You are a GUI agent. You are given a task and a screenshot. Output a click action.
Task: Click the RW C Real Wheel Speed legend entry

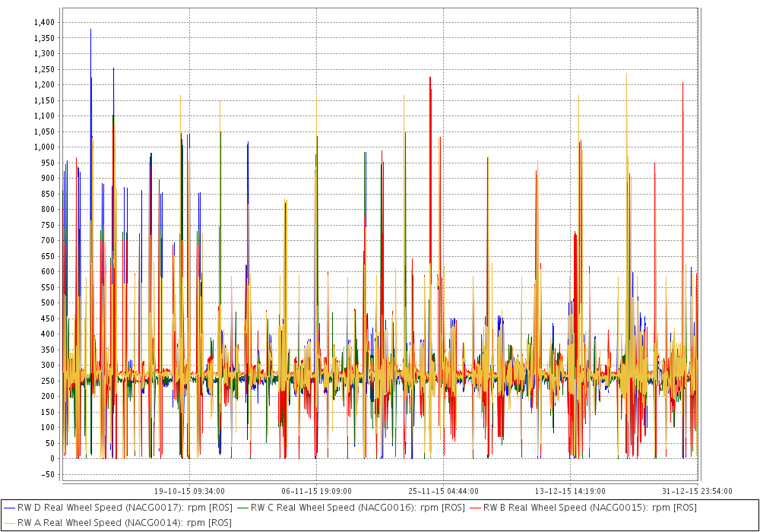tap(351, 508)
